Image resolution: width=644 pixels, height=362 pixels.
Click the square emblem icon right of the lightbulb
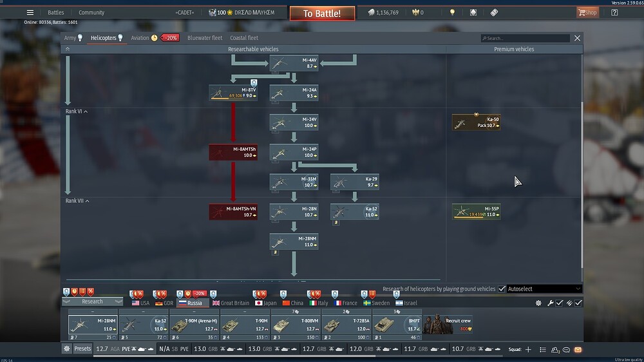click(x=473, y=12)
